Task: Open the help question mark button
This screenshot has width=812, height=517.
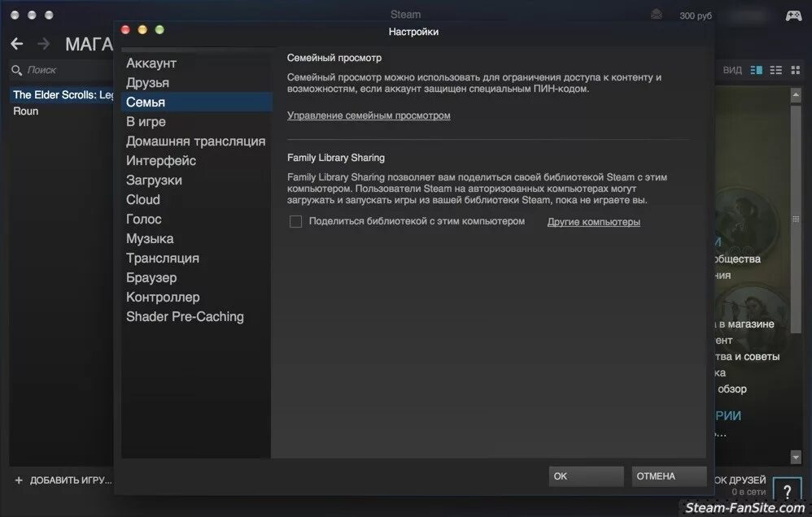Action: pyautogui.click(x=787, y=489)
